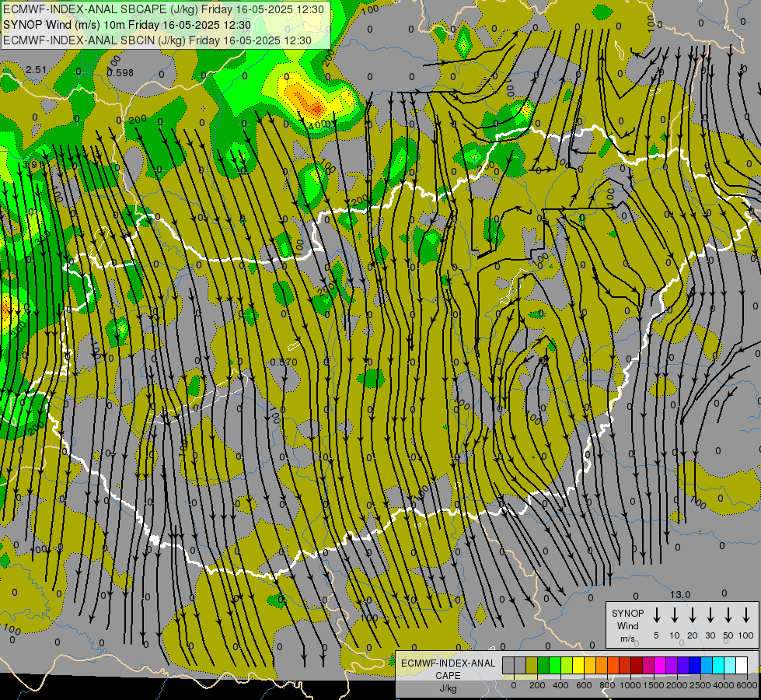Choose the bright magenta CAPE legend swatch
The image size is (761, 700).
pyautogui.click(x=661, y=666)
